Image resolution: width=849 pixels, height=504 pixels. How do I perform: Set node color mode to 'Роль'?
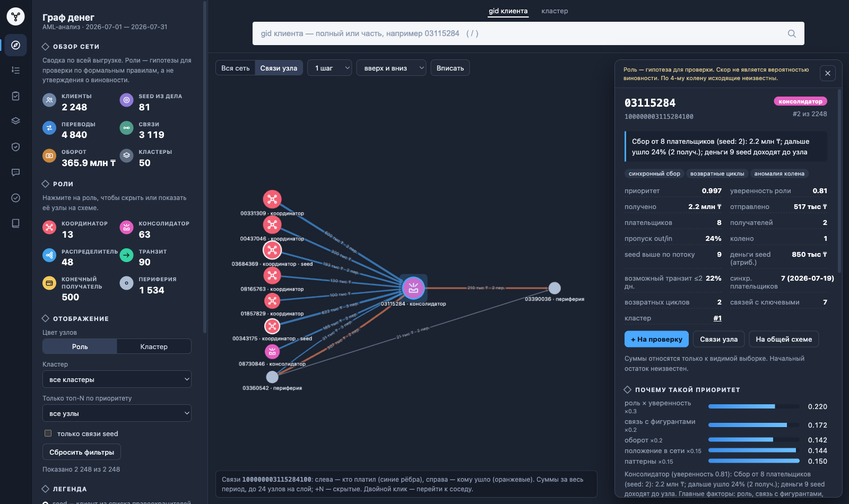80,346
